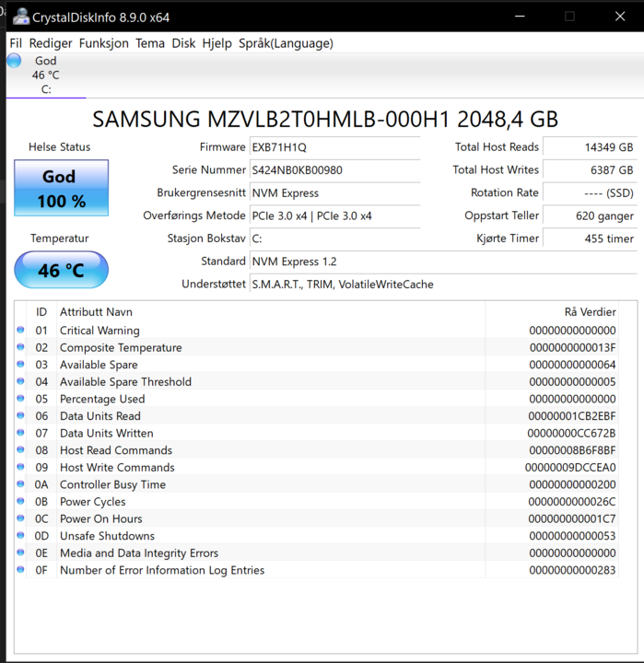Open the Rediger menu

(51, 43)
